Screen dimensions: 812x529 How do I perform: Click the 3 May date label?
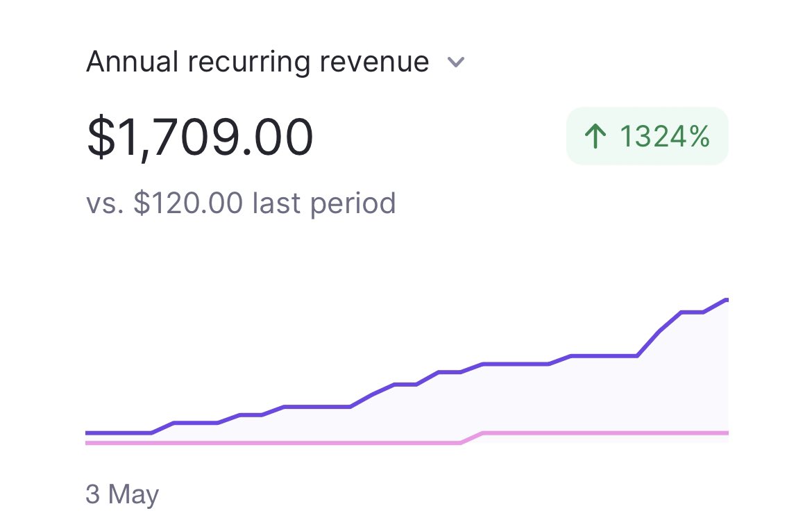pos(122,494)
